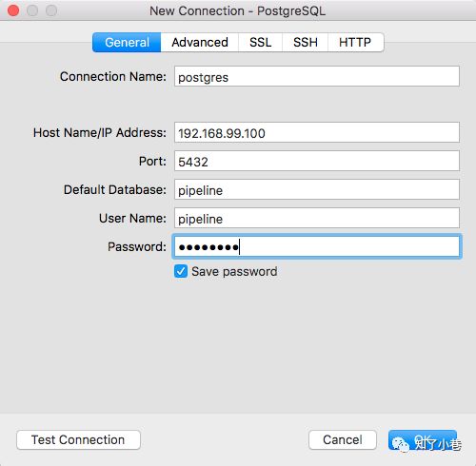Click the grayed minimize window button
Viewport: 476px width, 466px height.
click(32, 10)
